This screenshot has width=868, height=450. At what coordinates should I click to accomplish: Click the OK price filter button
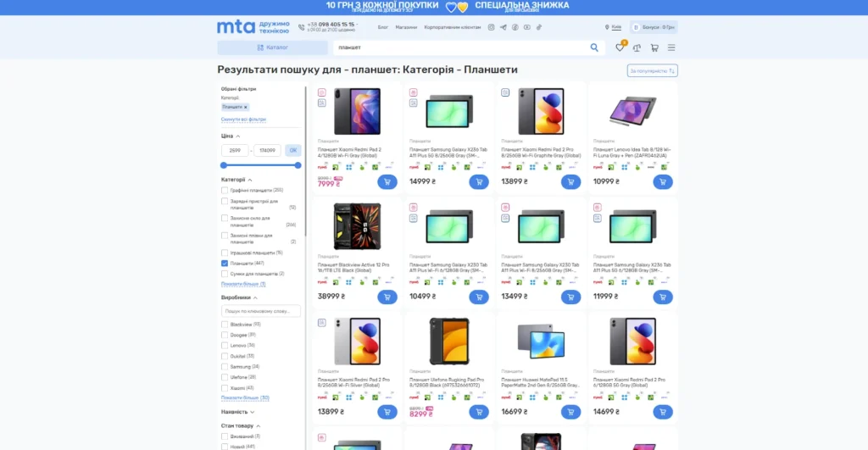pos(292,150)
